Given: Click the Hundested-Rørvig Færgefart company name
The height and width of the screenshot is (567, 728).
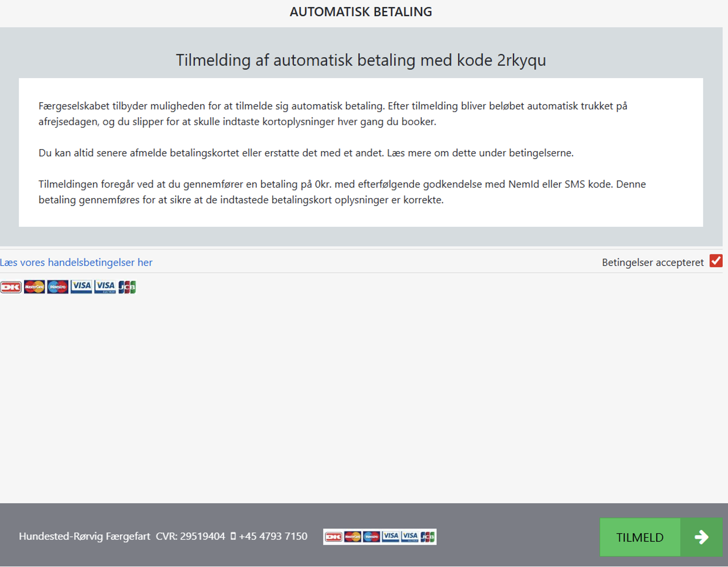Looking at the screenshot, I should click(x=84, y=536).
